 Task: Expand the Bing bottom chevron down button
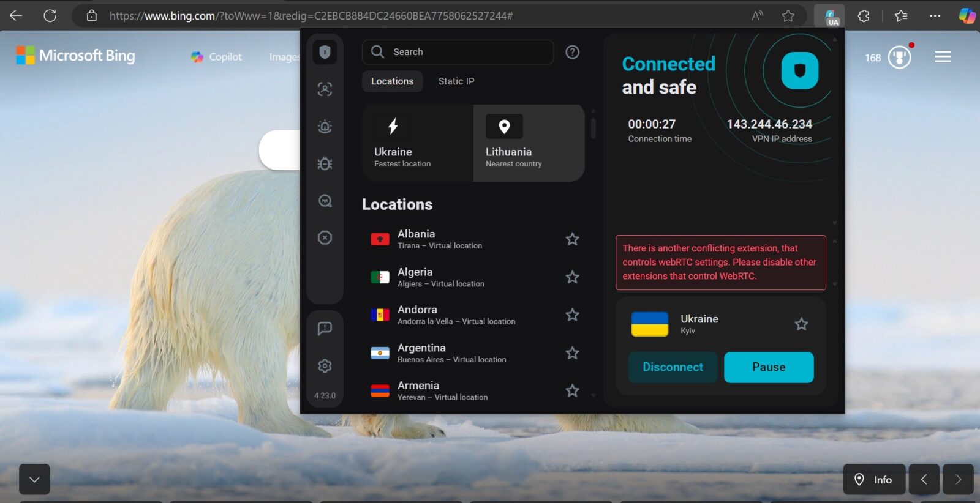point(34,479)
